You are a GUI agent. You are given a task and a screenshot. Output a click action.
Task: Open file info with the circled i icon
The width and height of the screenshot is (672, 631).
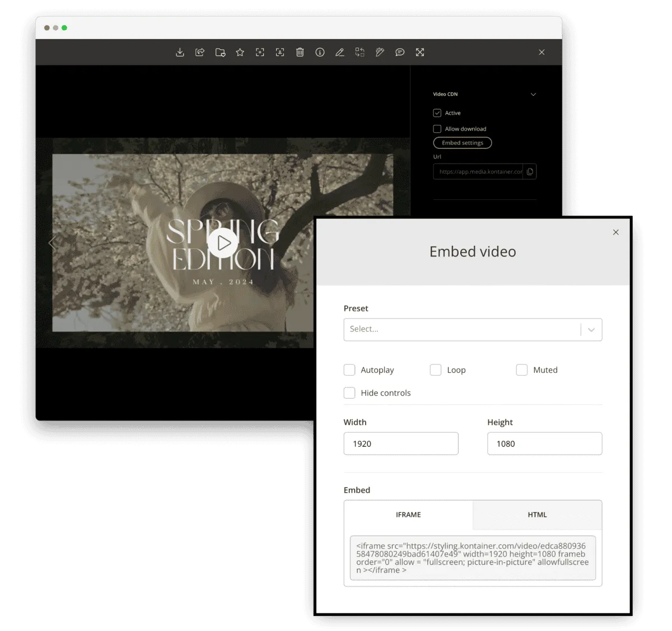pos(320,52)
